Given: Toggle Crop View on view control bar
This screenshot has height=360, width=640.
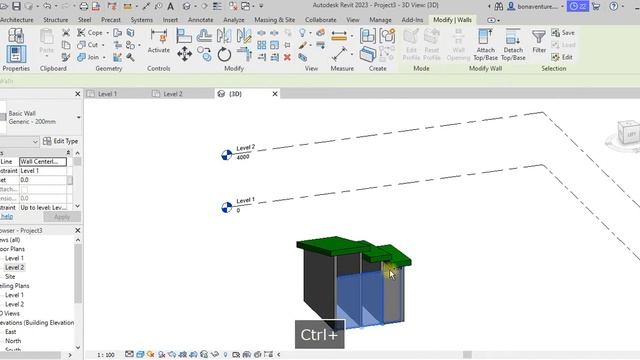Looking at the screenshot, I should [x=183, y=354].
